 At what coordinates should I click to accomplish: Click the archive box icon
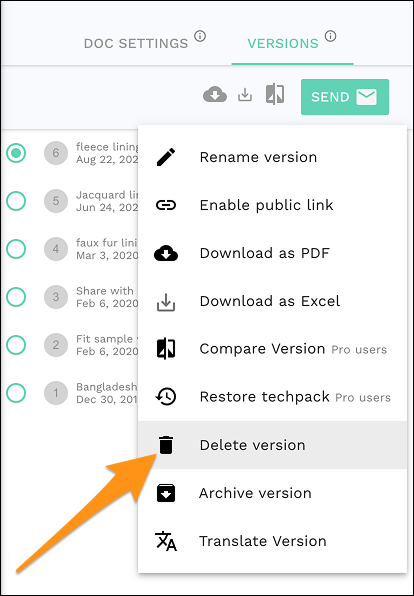point(166,493)
